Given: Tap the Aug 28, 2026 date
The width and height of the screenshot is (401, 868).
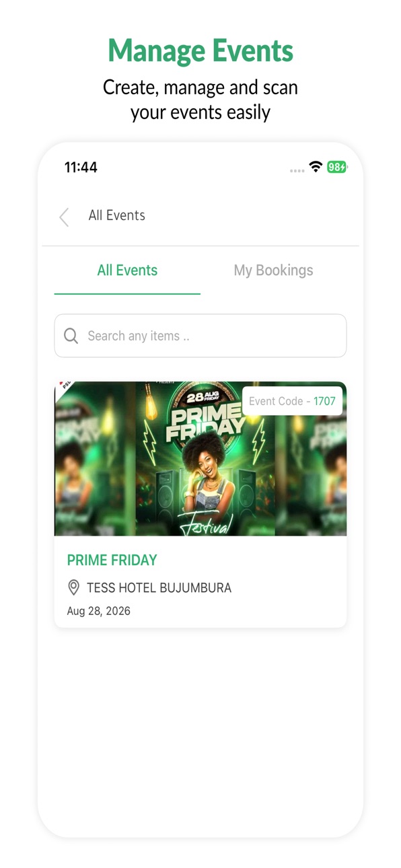Looking at the screenshot, I should point(99,611).
